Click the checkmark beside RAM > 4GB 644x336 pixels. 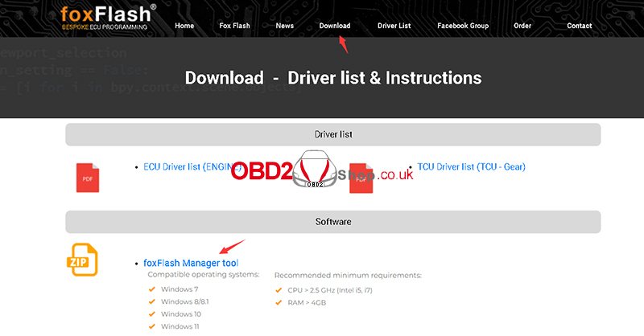278,302
